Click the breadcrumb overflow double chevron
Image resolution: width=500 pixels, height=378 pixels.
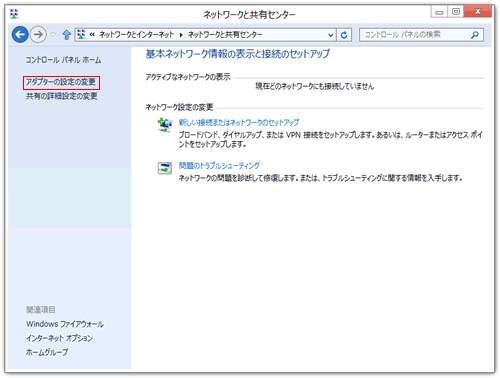pos(92,35)
